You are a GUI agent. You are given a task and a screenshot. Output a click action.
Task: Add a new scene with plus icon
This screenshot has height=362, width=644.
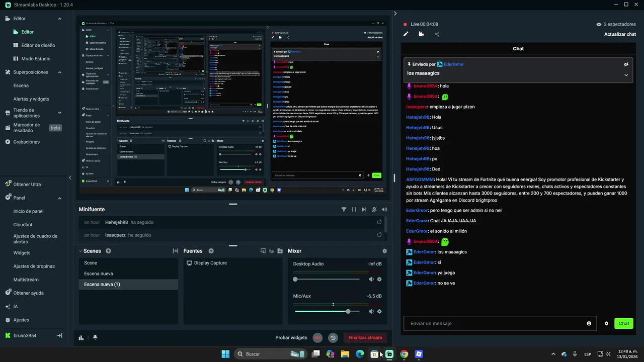(x=108, y=251)
